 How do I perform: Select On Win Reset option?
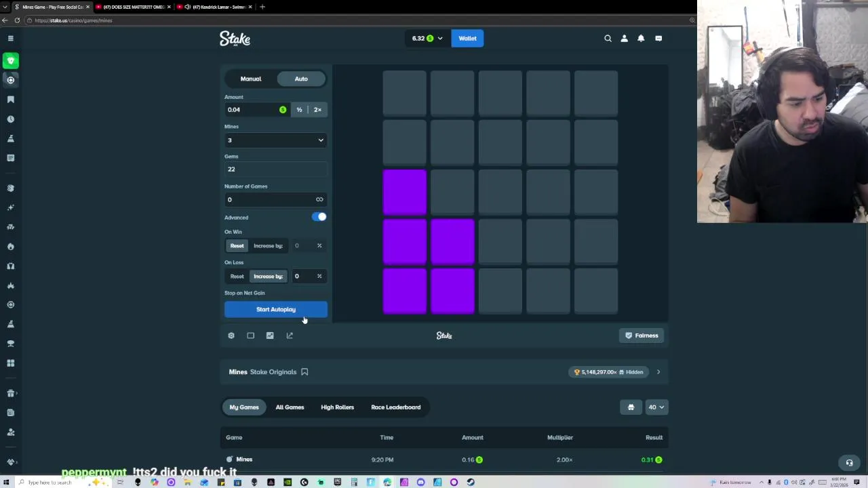tap(237, 246)
